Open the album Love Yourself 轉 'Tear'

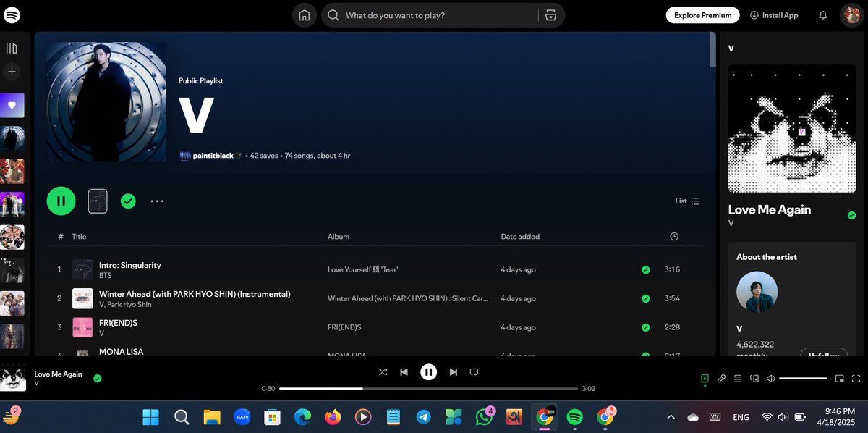(x=363, y=269)
